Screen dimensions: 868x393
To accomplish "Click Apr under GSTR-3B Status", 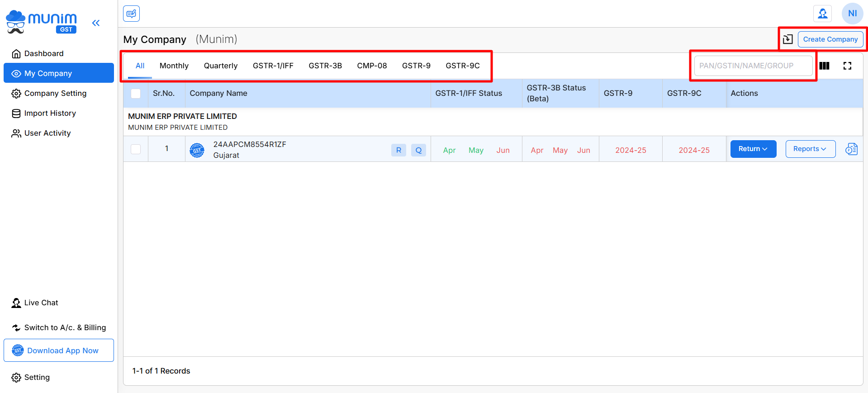I will (x=537, y=150).
